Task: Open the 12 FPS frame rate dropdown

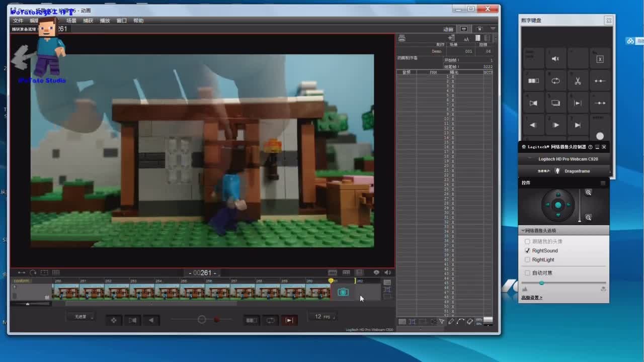Action: pyautogui.click(x=323, y=317)
